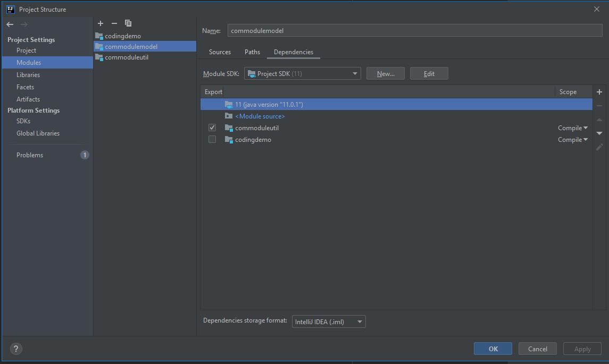Click the back navigation arrow
The image size is (609, 364).
pyautogui.click(x=10, y=24)
